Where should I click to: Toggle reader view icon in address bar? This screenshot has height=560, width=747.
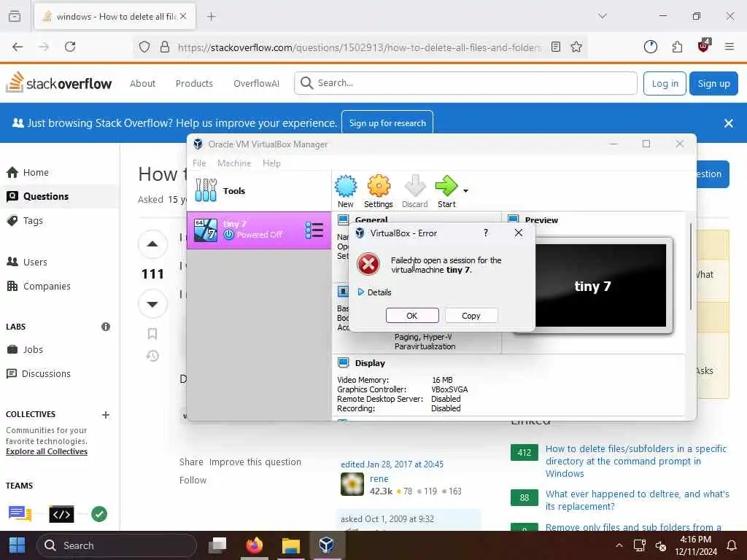pos(555,47)
